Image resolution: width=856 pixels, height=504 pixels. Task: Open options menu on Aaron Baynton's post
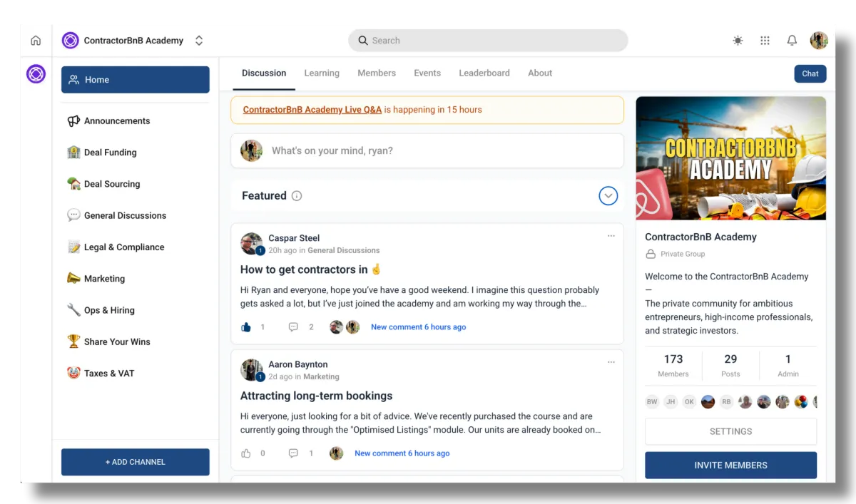click(611, 362)
